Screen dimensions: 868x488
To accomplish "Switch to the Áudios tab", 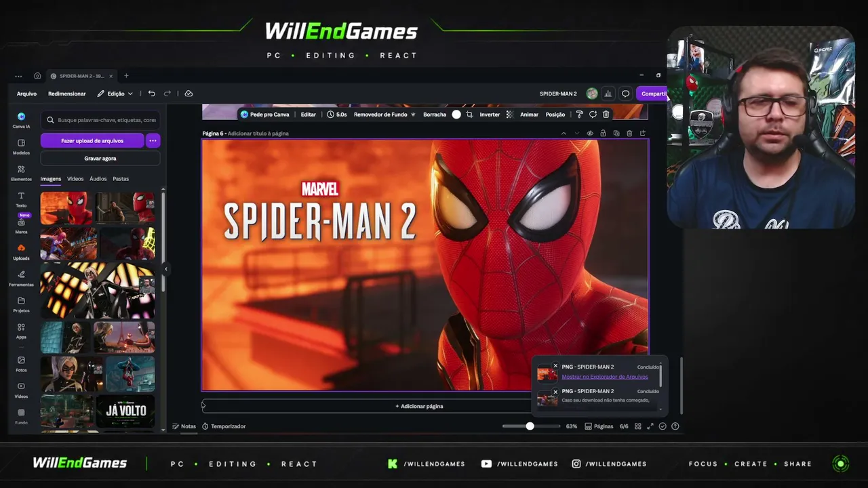I will pyautogui.click(x=98, y=179).
